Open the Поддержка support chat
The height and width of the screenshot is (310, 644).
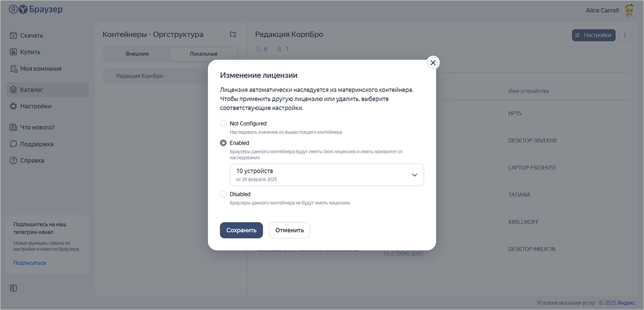click(x=36, y=144)
